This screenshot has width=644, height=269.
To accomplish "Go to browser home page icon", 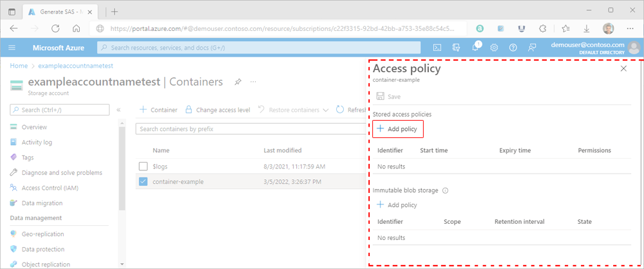I will pyautogui.click(x=76, y=28).
